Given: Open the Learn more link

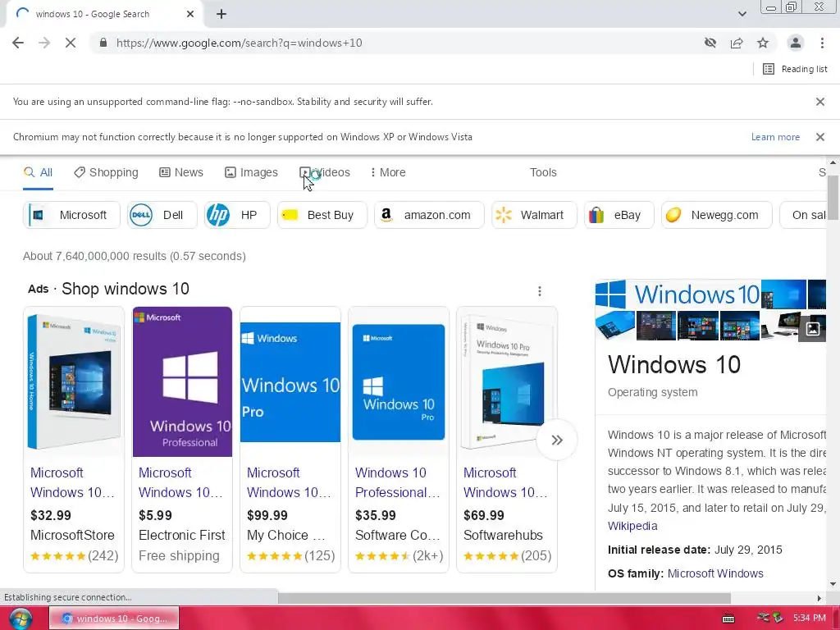Looking at the screenshot, I should click(x=775, y=137).
